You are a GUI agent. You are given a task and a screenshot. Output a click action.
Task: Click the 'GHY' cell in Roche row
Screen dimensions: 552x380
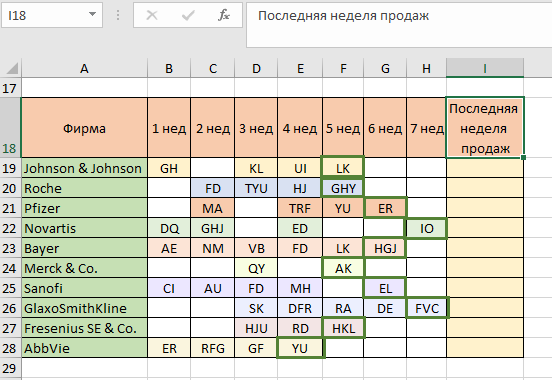(343, 188)
